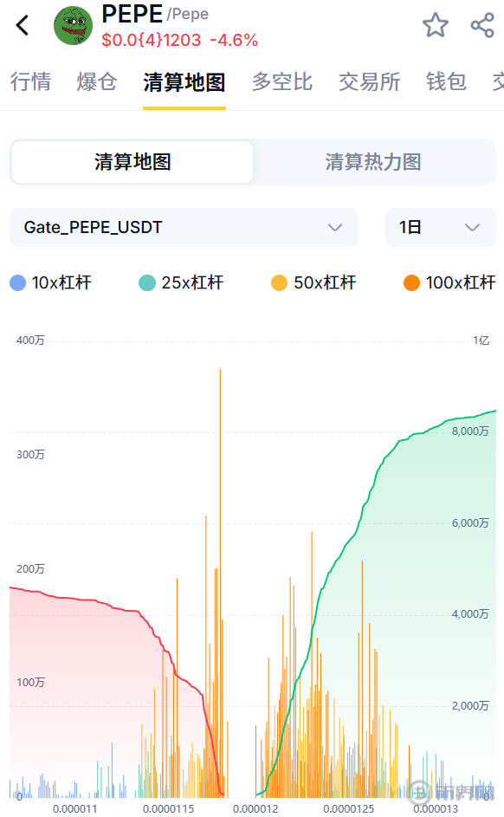The height and width of the screenshot is (817, 504).
Task: Add PEPE to favorites star
Action: click(x=436, y=25)
